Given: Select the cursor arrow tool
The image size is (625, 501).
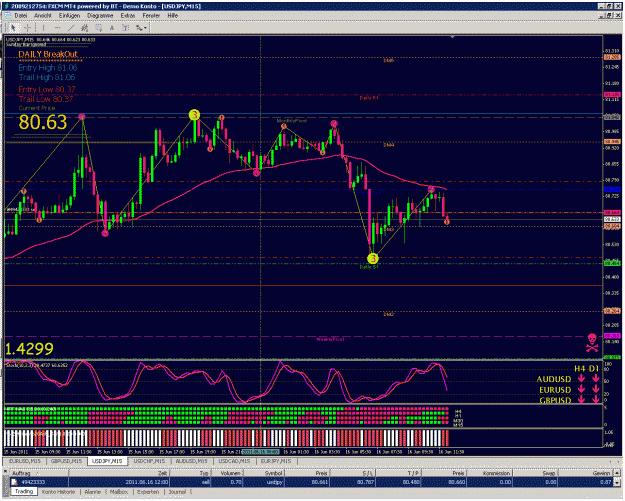Looking at the screenshot, I should pyautogui.click(x=13, y=28).
